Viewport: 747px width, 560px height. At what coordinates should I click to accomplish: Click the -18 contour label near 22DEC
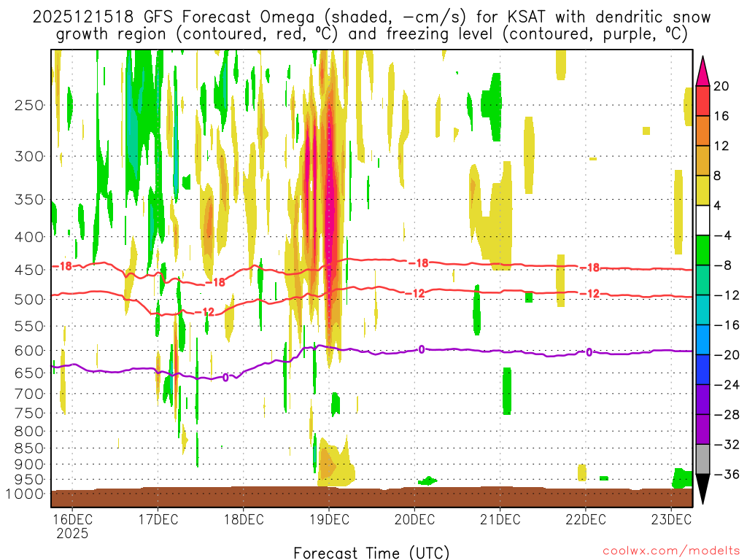(x=590, y=268)
